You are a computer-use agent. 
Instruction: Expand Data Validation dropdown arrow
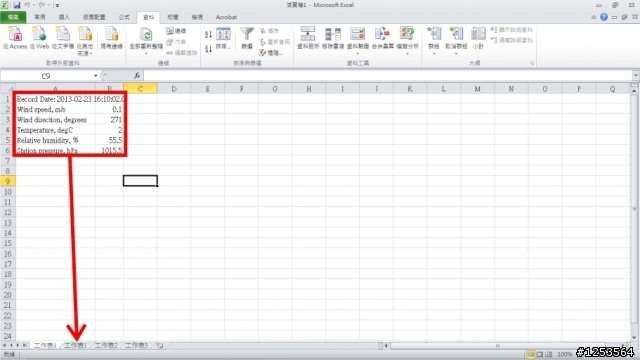coord(358,53)
